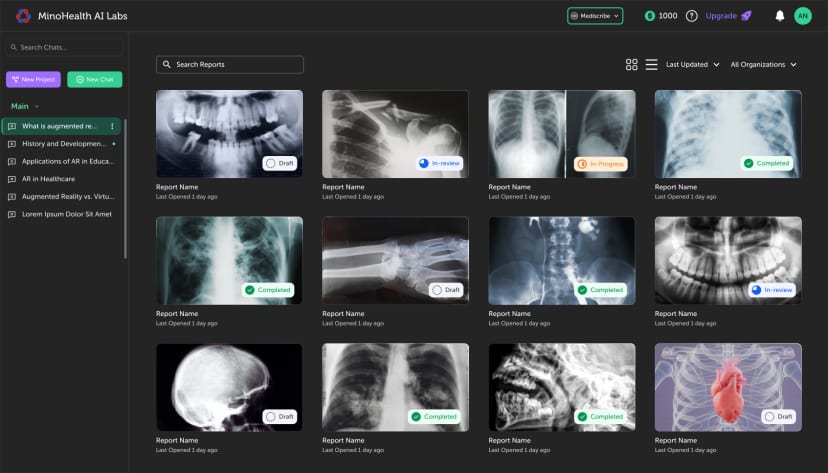Click In-review badge on the teeth panoramic X-ray
828x473 pixels.
pyautogui.click(x=772, y=290)
